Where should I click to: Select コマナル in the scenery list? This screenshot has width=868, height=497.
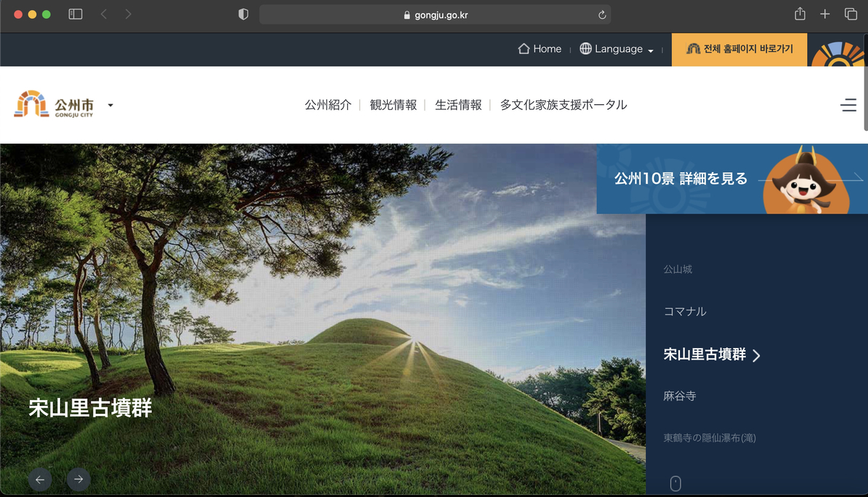point(685,312)
